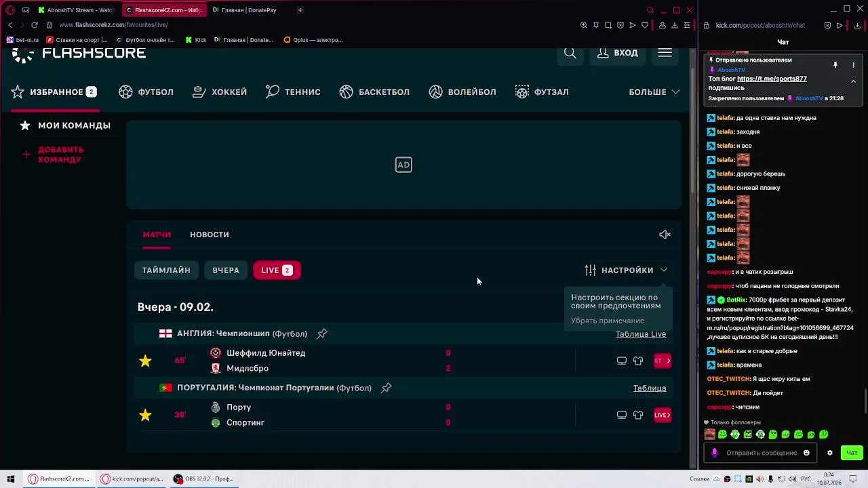This screenshot has height=488, width=868.
Task: Click the Opera menu logo
Action: (x=10, y=10)
